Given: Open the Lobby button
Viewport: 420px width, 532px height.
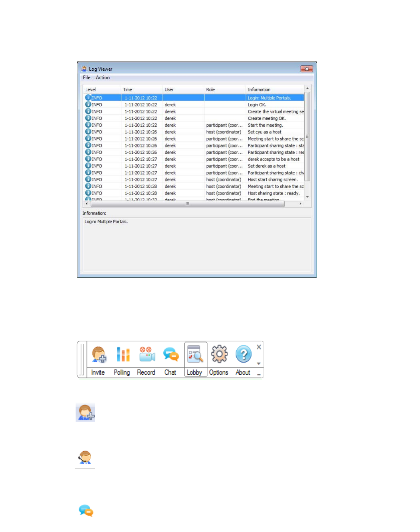Looking at the screenshot, I should 196,359.
